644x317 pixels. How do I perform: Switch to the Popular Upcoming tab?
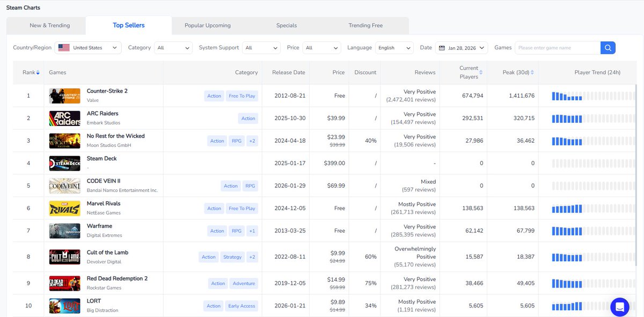[x=208, y=25]
